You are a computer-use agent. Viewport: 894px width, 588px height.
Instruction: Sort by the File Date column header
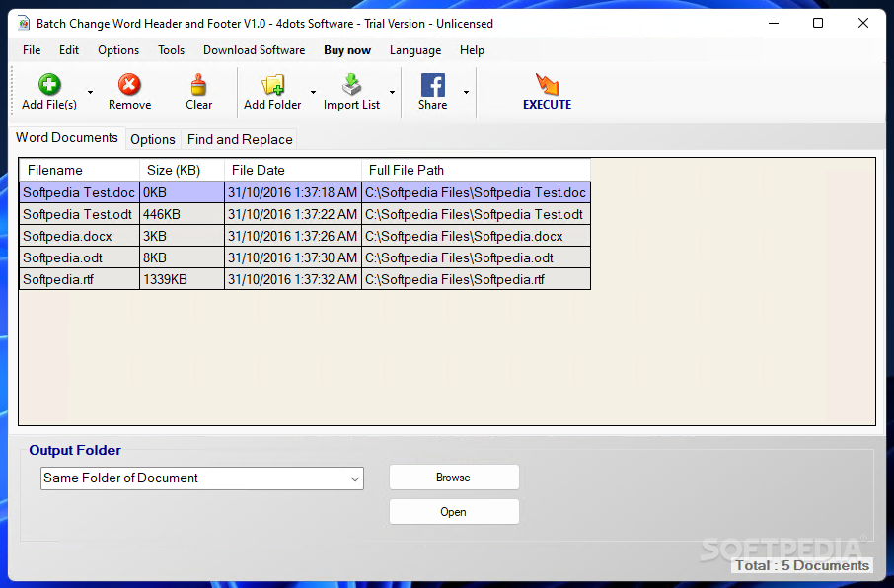click(x=293, y=170)
